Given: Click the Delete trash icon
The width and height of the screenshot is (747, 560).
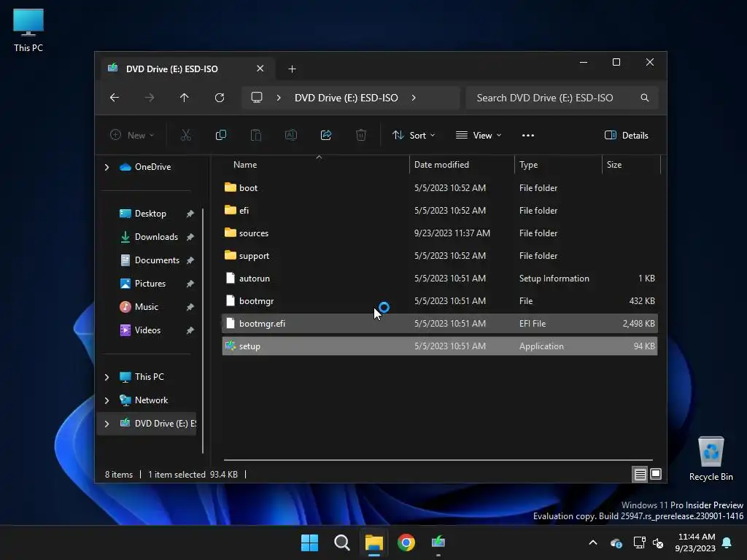Looking at the screenshot, I should point(361,135).
